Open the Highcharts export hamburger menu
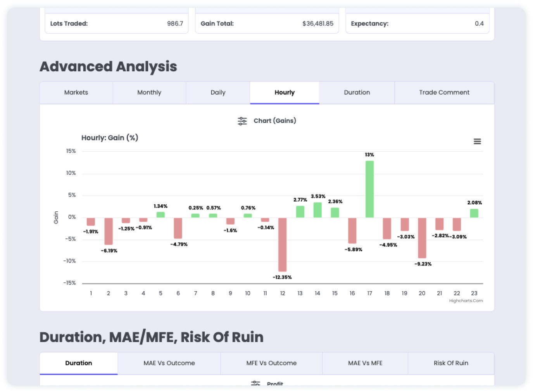Image resolution: width=533 pixels, height=392 pixels. click(477, 141)
